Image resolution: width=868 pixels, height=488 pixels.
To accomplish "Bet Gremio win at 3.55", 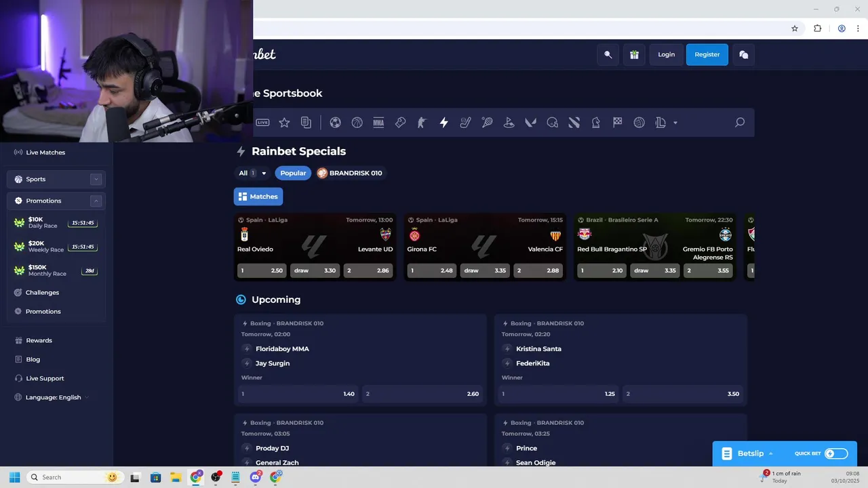I will [709, 270].
